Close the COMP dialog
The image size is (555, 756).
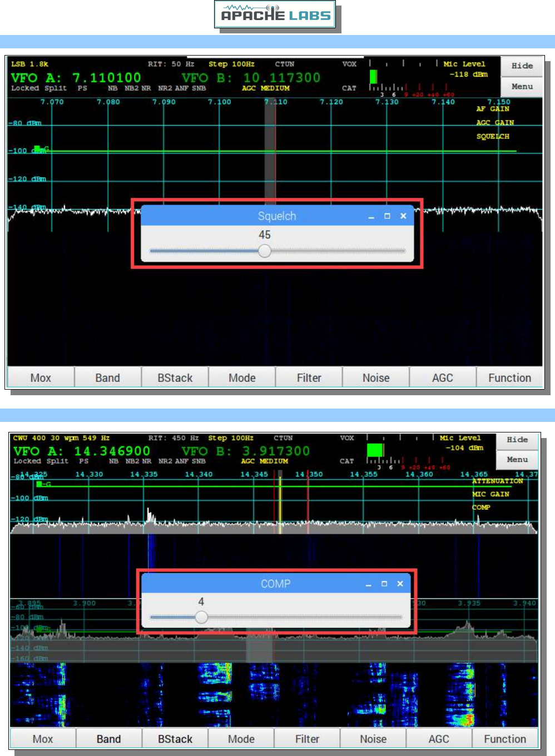[x=400, y=584]
